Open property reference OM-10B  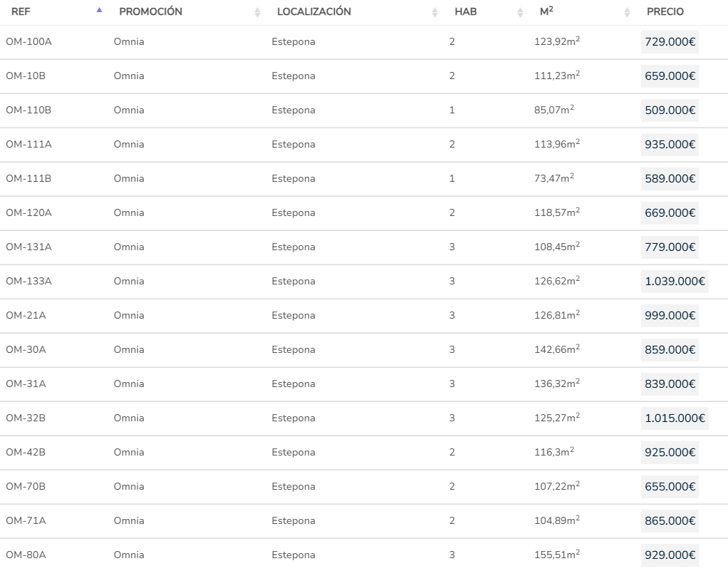(26, 76)
